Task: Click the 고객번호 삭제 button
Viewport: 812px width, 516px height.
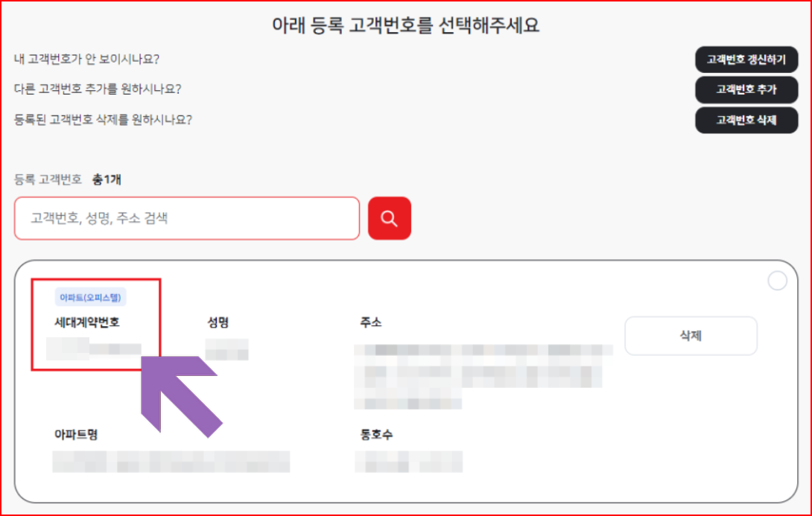Action: [x=746, y=120]
